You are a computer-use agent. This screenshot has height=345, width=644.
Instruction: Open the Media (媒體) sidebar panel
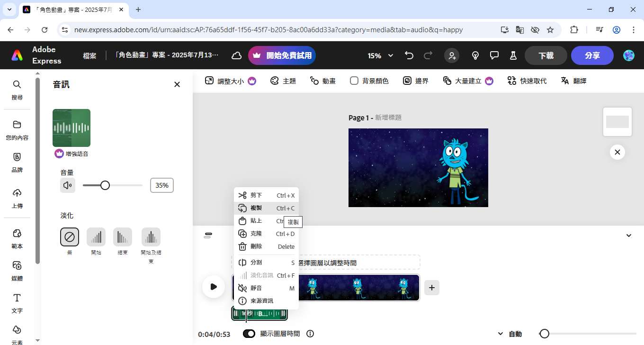point(17,271)
